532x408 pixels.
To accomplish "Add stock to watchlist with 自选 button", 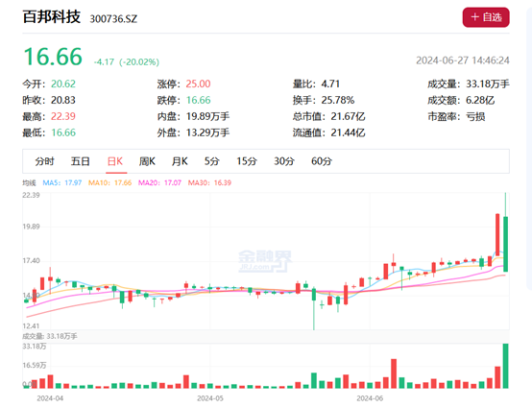I will [x=486, y=17].
